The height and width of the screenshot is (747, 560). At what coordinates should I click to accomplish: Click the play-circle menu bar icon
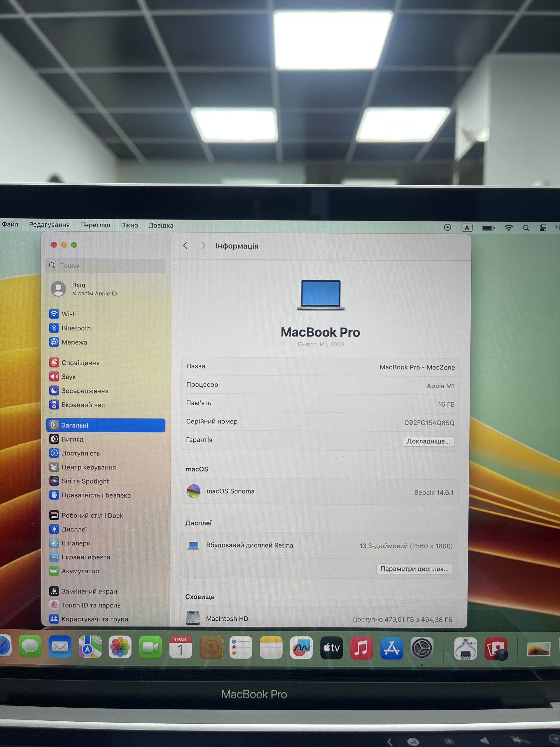pos(447,227)
